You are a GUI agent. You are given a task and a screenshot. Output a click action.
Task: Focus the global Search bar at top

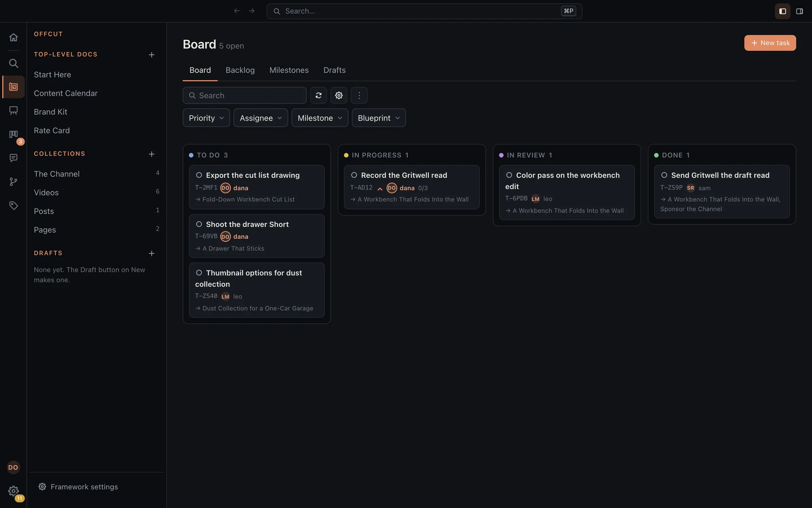tap(424, 11)
